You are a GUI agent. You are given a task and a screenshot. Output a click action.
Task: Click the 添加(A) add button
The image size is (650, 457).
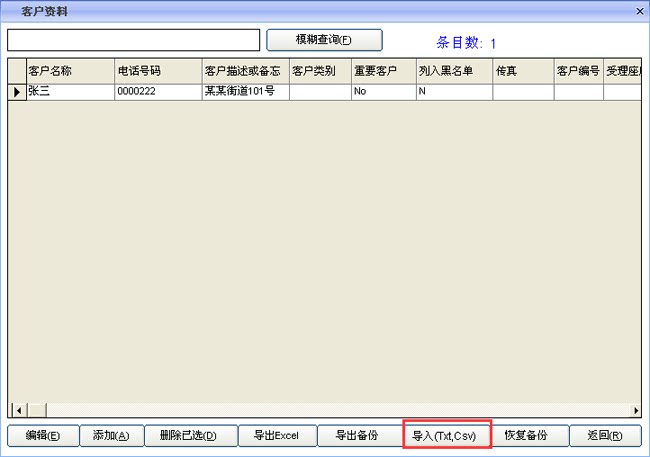point(112,435)
